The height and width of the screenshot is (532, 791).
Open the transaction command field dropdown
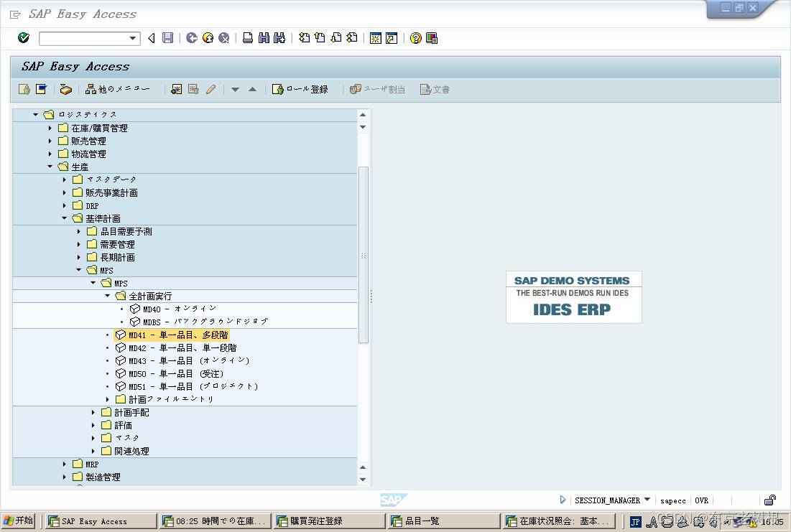click(x=133, y=38)
